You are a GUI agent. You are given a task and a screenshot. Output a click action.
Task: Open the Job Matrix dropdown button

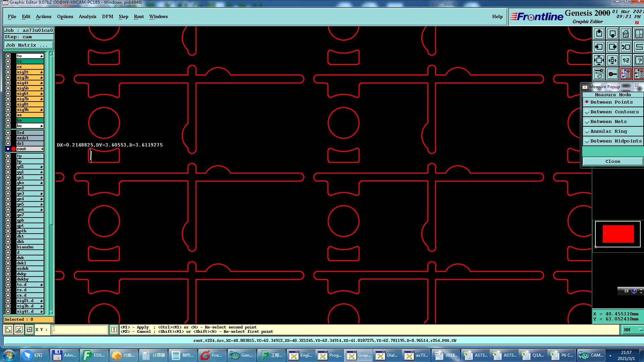click(x=29, y=45)
